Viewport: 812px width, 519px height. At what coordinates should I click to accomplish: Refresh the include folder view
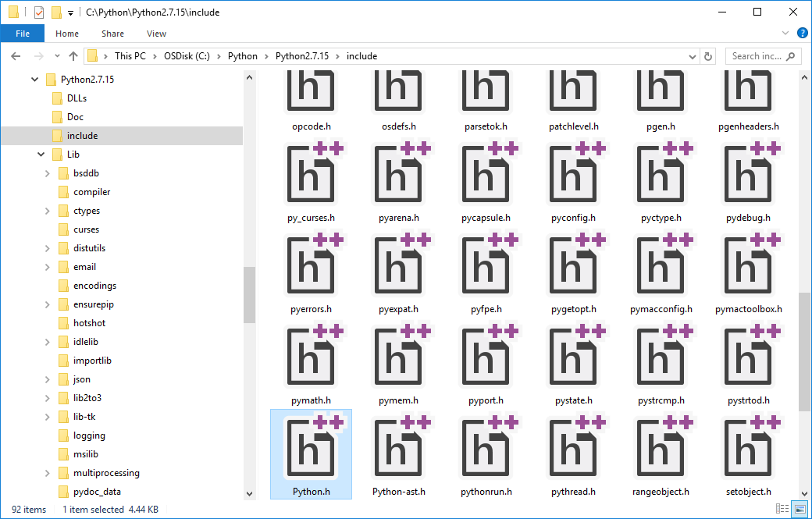tap(708, 56)
